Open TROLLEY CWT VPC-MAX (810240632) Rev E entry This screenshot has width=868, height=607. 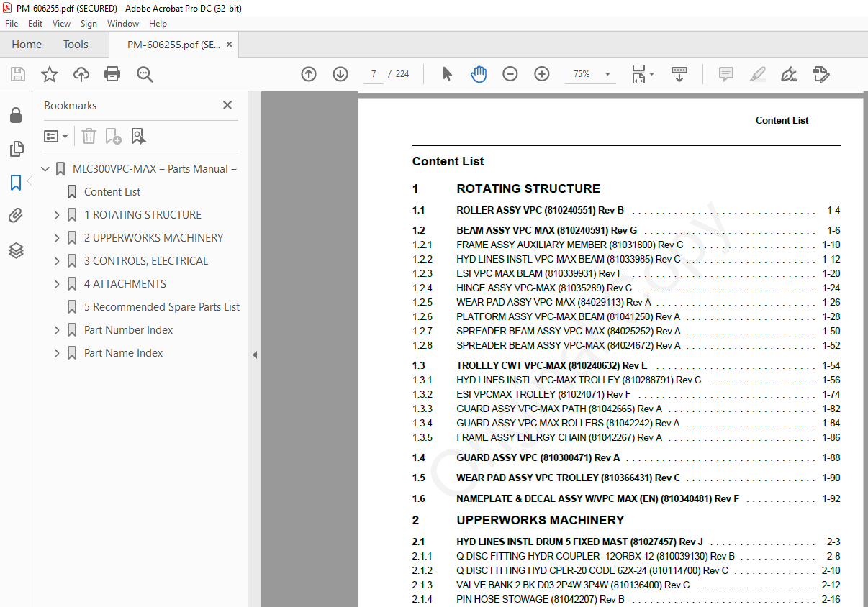[x=551, y=365]
